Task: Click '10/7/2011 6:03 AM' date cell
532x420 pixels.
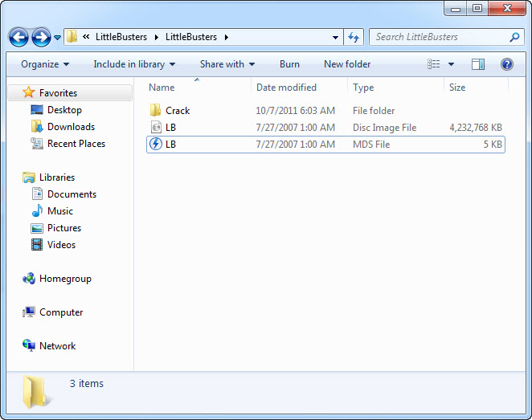Action: [x=295, y=111]
